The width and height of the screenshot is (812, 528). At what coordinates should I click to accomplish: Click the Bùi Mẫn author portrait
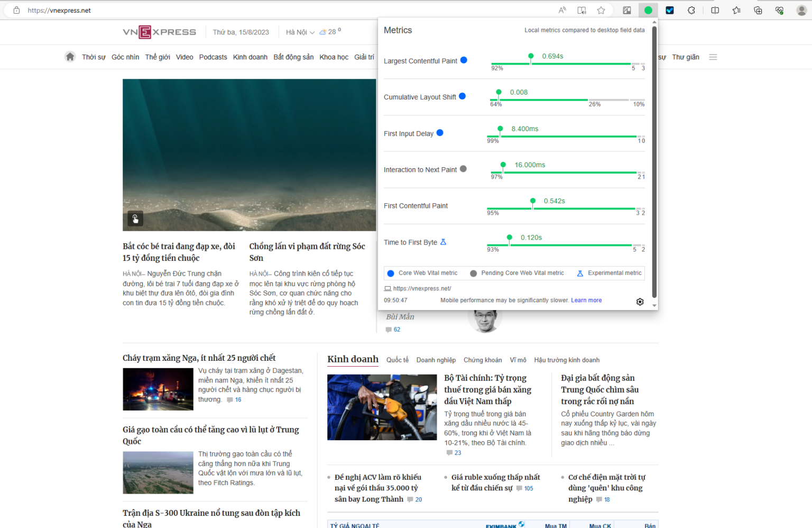pos(485,321)
